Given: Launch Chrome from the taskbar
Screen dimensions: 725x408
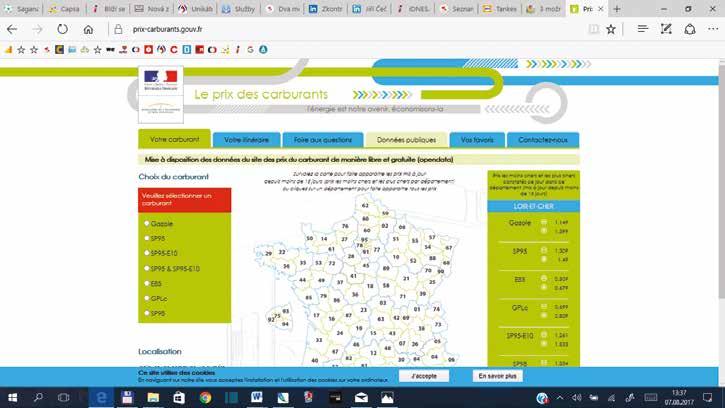Looking at the screenshot, I should (x=205, y=397).
